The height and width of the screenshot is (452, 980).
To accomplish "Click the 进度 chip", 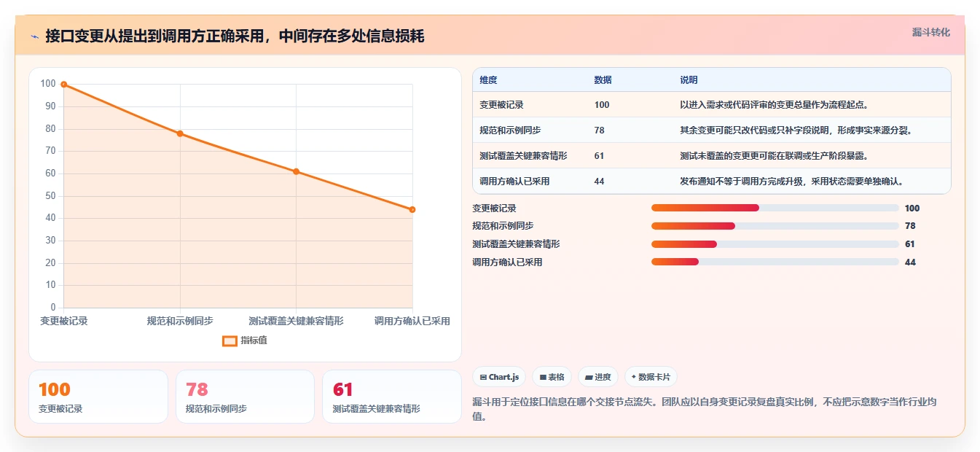I will [597, 377].
